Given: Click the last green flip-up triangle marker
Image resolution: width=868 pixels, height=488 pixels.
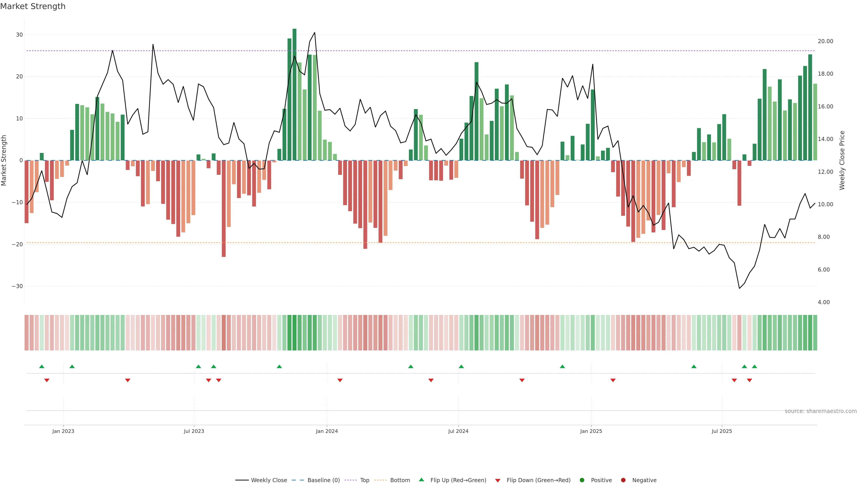Looking at the screenshot, I should [755, 366].
